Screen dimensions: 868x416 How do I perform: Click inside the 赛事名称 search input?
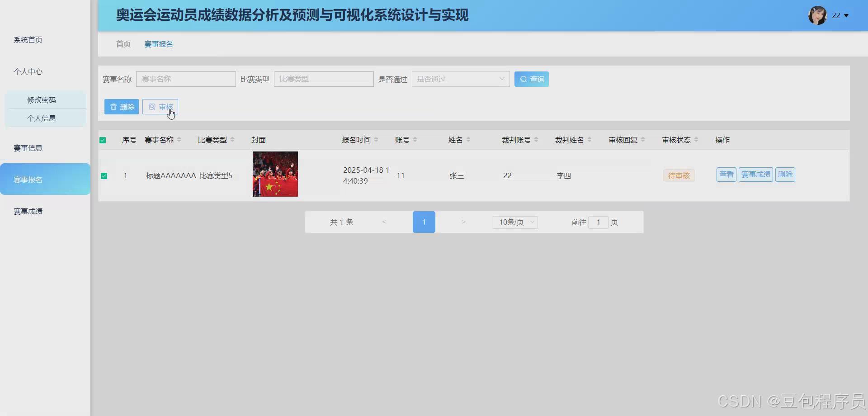(x=186, y=79)
